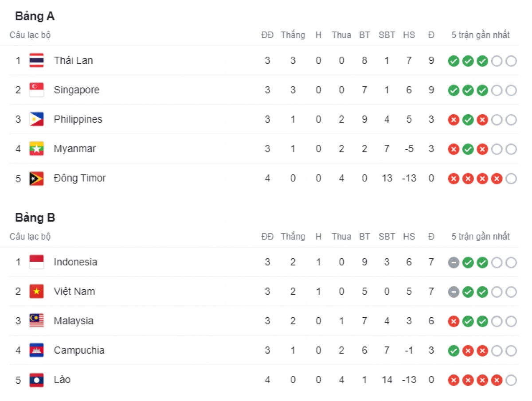Screen dimensions: 532x401
Task: Open the Thái Lan team link
Action: pyautogui.click(x=73, y=60)
